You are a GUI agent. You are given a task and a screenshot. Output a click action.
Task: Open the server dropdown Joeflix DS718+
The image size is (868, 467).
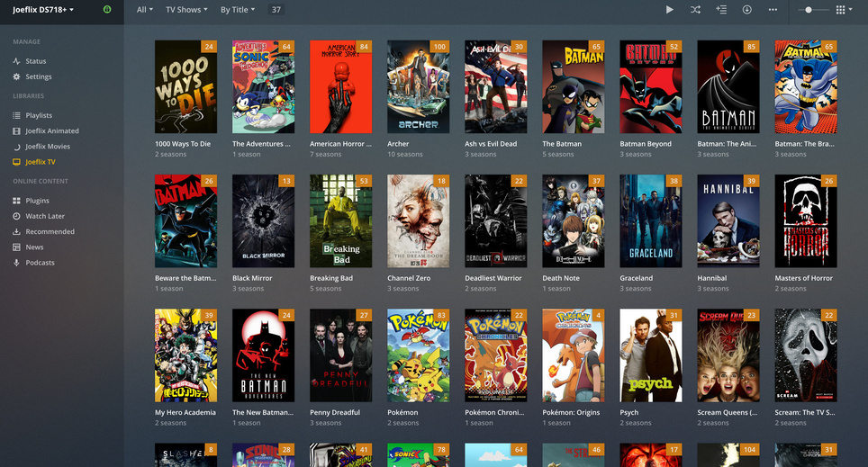click(43, 9)
